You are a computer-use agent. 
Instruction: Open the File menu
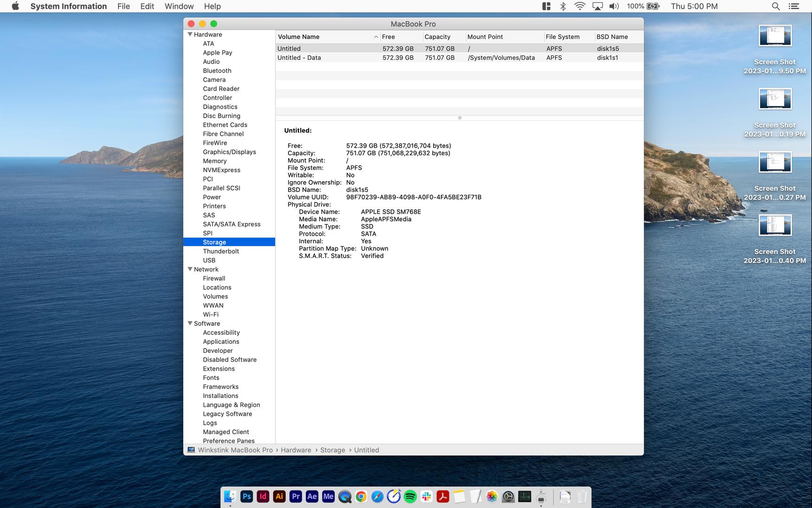[124, 6]
